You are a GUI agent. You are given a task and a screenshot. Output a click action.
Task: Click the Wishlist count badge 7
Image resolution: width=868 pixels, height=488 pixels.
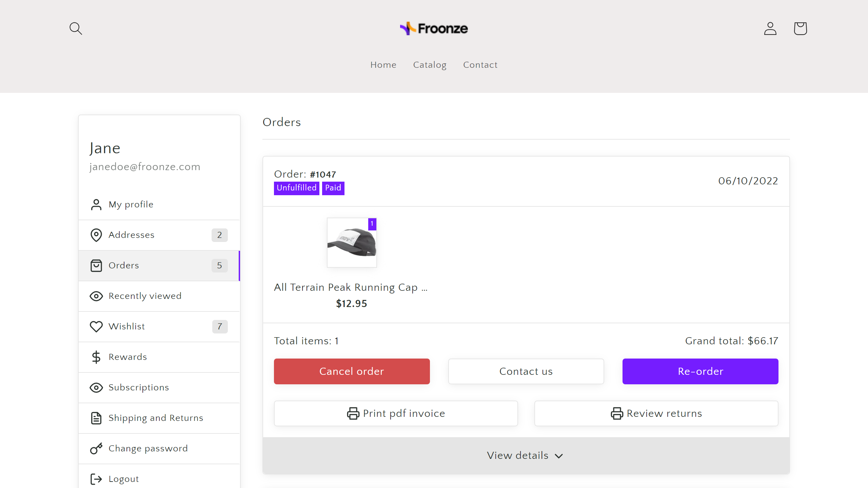[x=220, y=327]
